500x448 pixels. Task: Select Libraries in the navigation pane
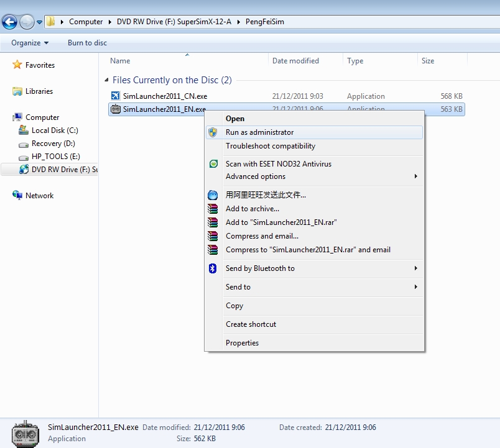pyautogui.click(x=39, y=91)
